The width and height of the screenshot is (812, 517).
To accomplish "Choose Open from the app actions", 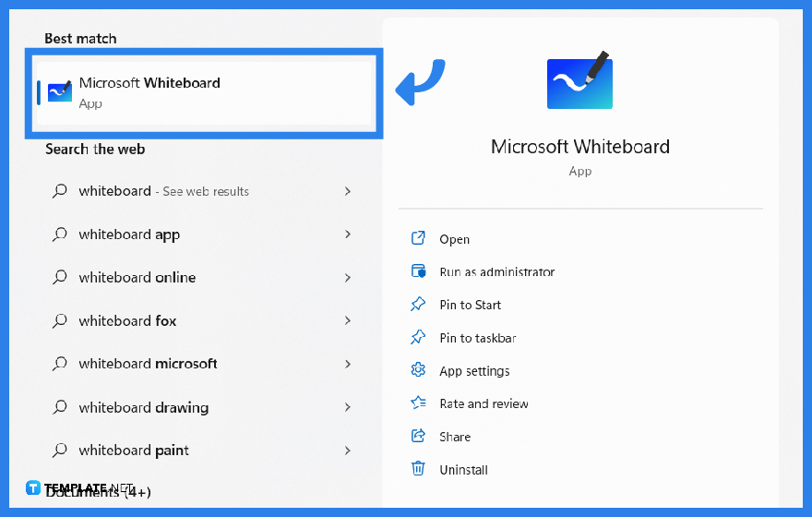I will pos(454,239).
